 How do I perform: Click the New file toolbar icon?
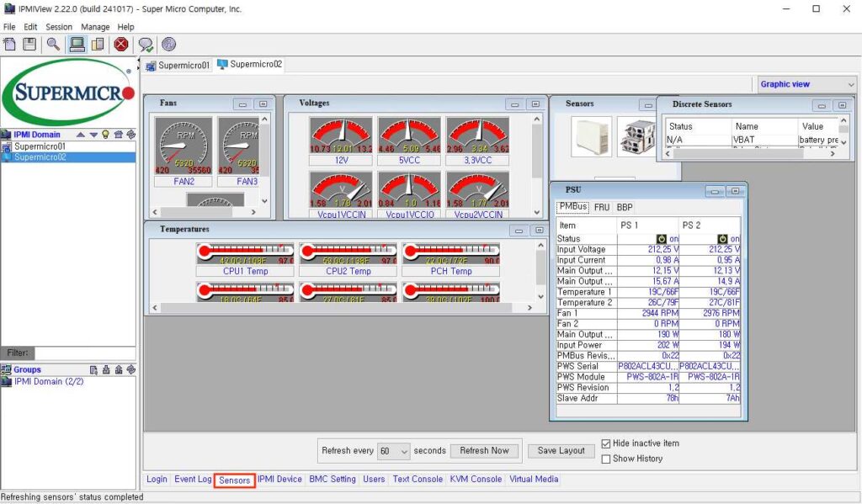9,44
